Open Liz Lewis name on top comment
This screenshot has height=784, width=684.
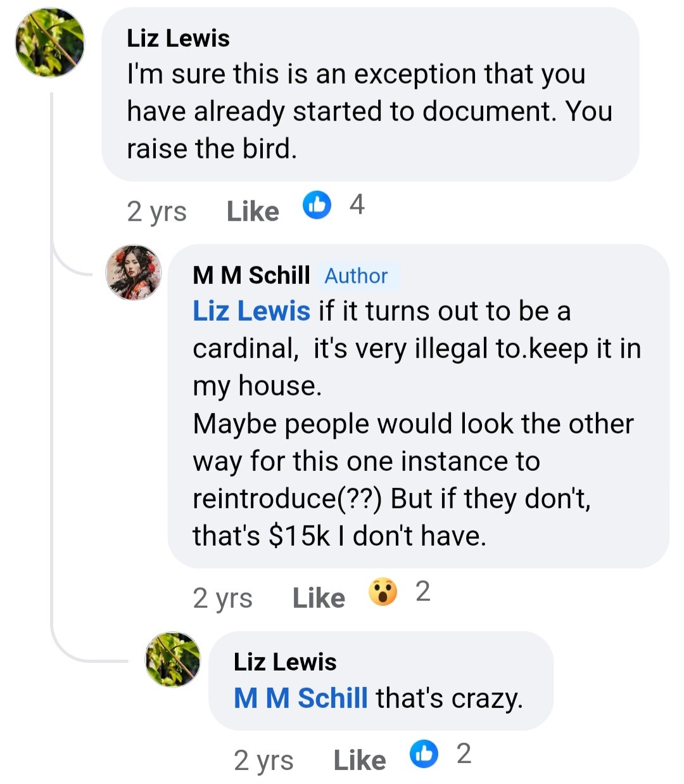(x=178, y=38)
